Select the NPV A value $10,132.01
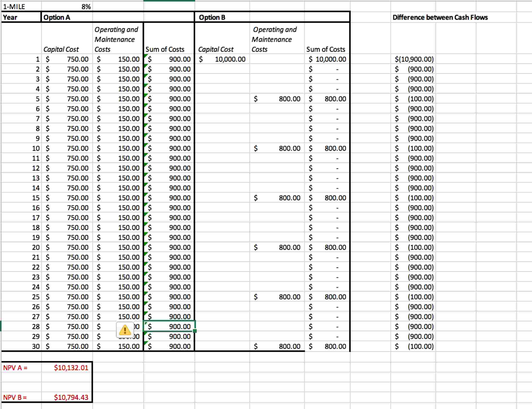Viewport: 532px width, 409px height. [x=71, y=368]
